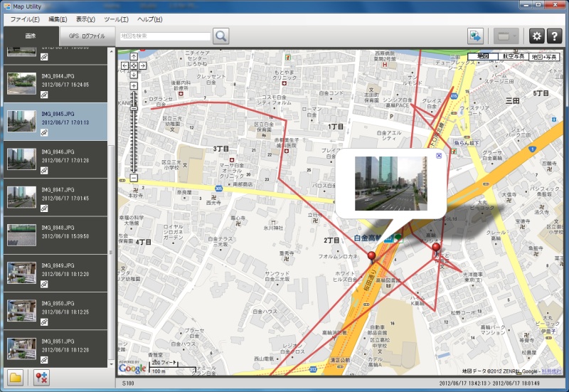
Task: Pan the map right with the arrow
Action: (143, 65)
